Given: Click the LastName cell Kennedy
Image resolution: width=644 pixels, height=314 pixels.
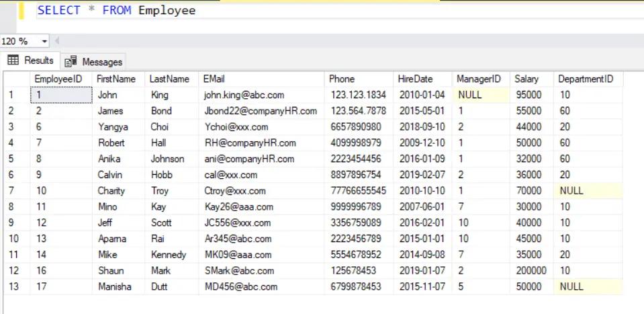Looking at the screenshot, I should coord(168,255).
